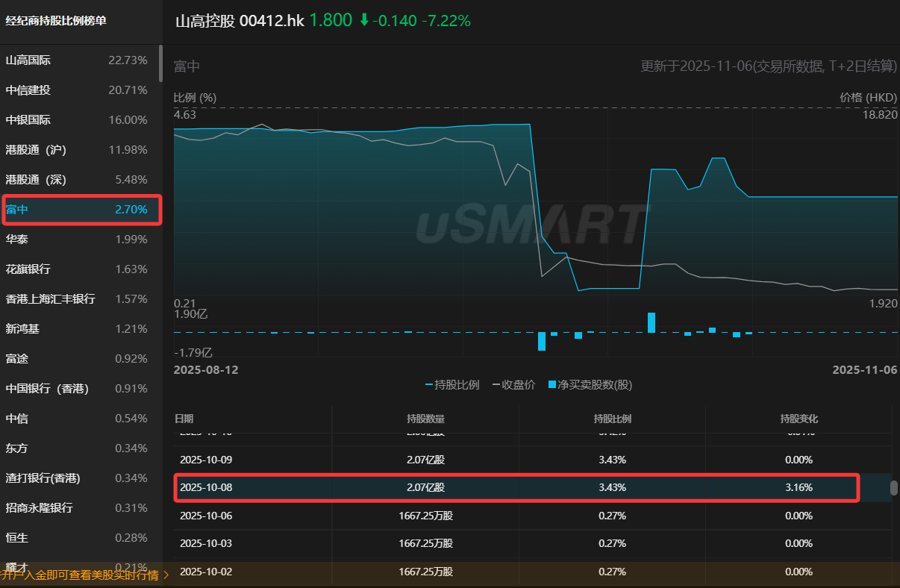Click 1667.25万股 in the 2025-10-06 row
Screen dimensions: 900x588
click(x=425, y=516)
